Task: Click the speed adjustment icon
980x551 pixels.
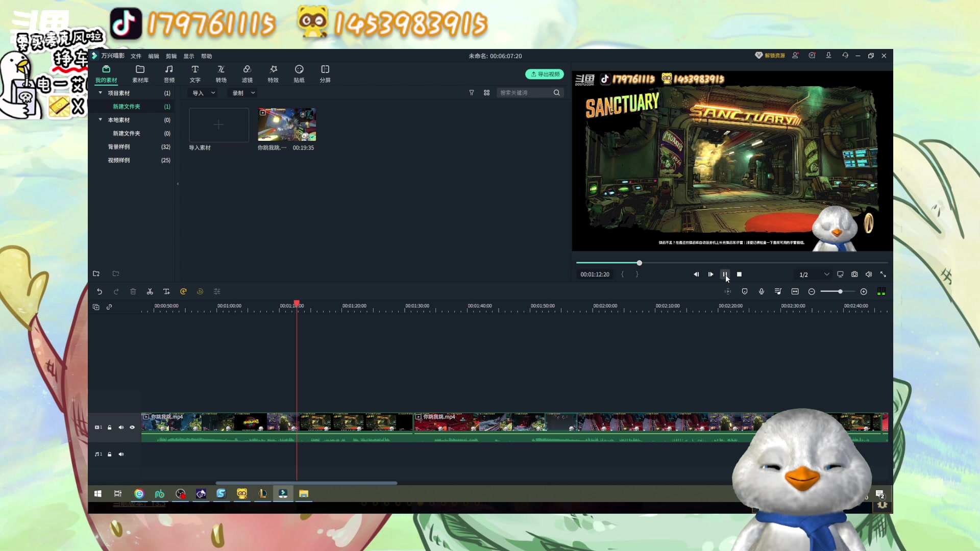Action: pos(183,292)
